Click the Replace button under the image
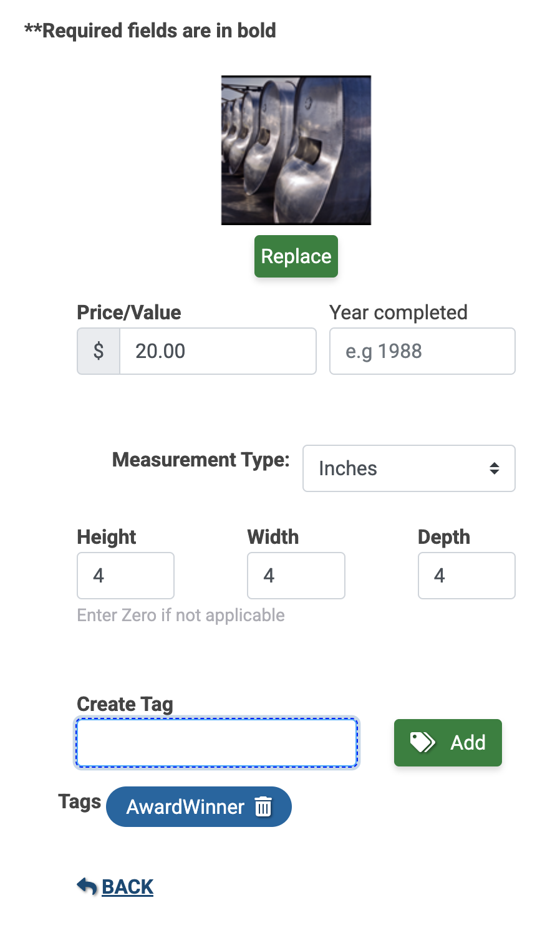The height and width of the screenshot is (928, 560). (296, 256)
